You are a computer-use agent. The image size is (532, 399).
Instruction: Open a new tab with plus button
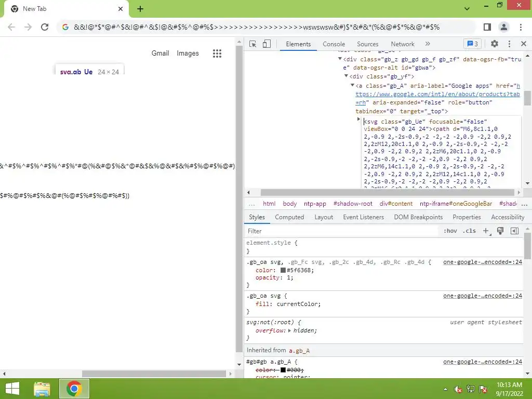click(140, 9)
